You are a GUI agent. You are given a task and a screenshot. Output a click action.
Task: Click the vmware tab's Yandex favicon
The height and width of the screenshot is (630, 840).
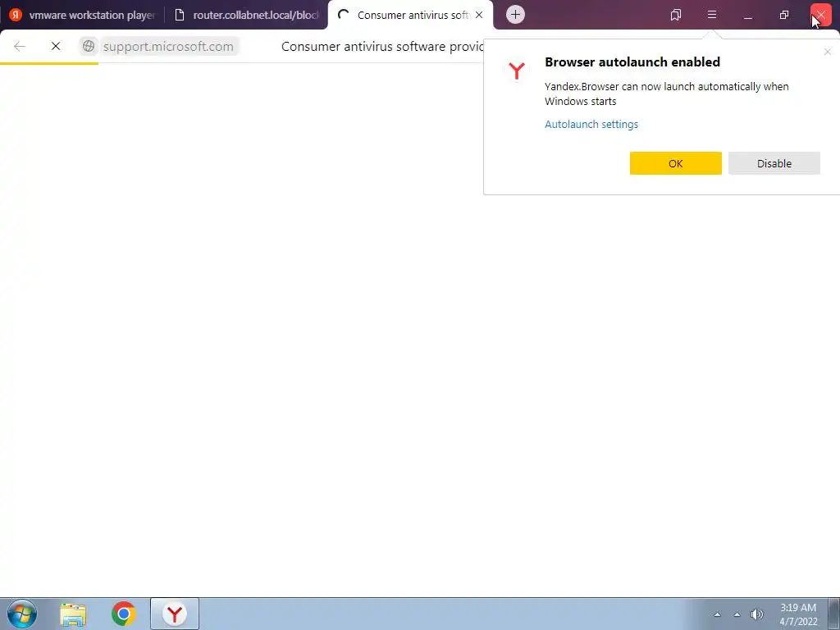point(16,15)
